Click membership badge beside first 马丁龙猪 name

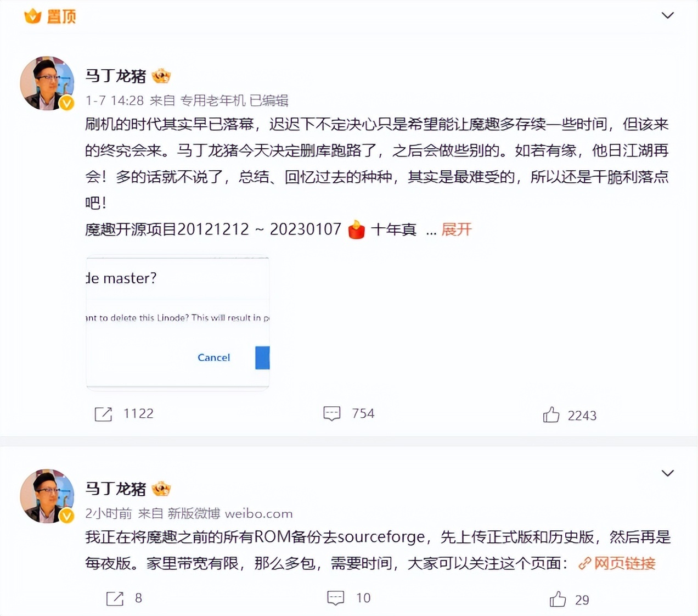(161, 76)
